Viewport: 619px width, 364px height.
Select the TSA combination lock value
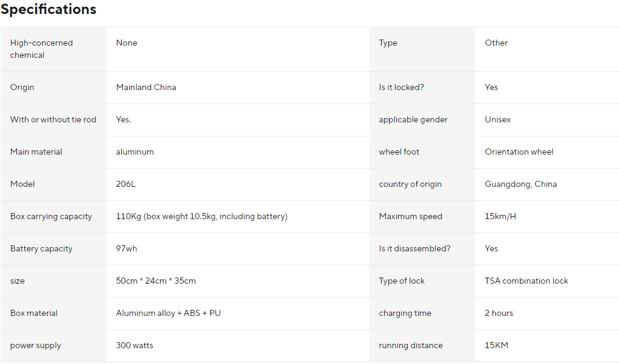526,281
